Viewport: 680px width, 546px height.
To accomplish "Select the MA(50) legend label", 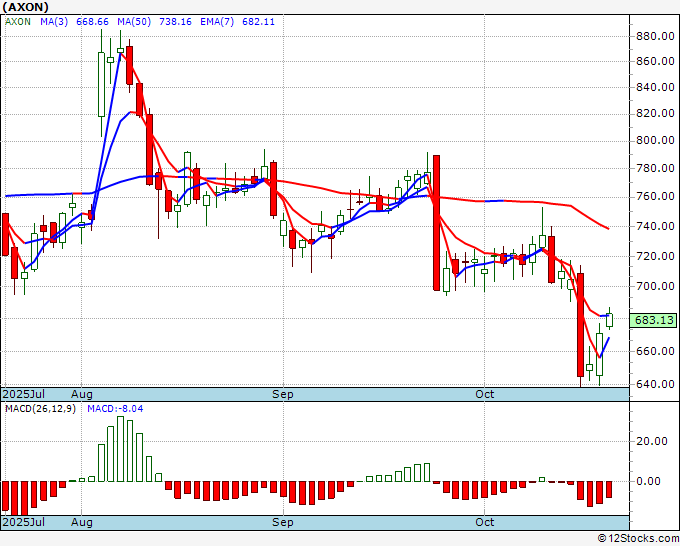I will click(x=134, y=22).
